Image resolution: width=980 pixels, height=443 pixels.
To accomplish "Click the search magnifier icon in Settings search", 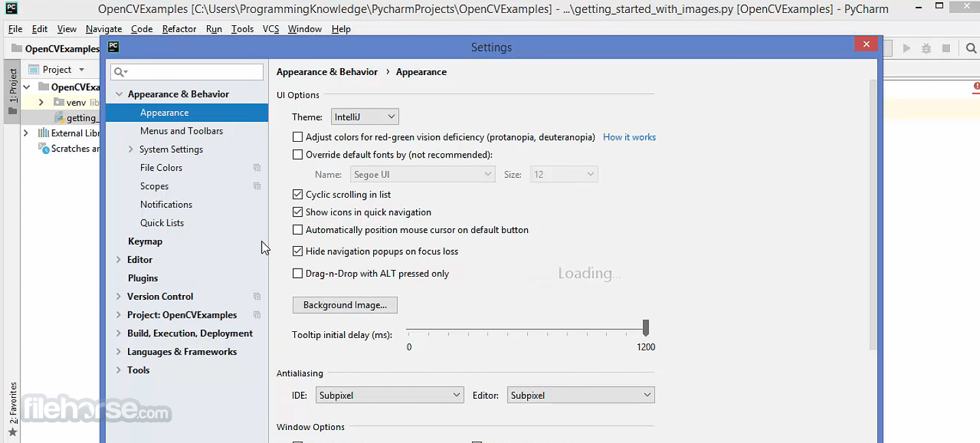I will (x=120, y=72).
